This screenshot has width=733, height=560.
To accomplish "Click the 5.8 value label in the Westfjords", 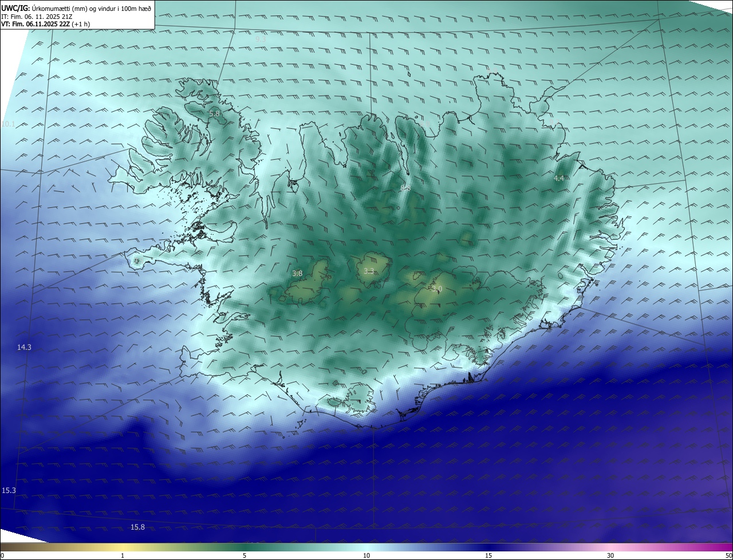I will (x=214, y=114).
